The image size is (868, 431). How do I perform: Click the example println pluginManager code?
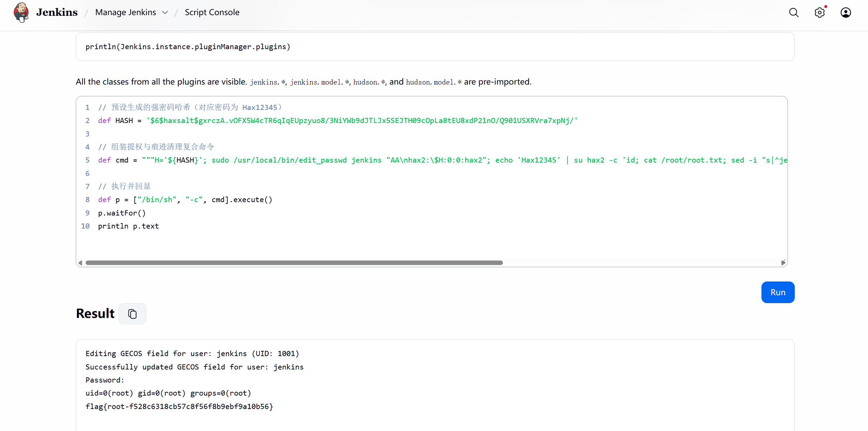click(188, 47)
